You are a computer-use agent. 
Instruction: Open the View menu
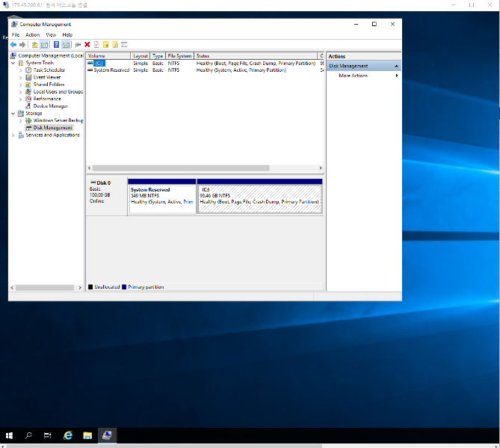(x=51, y=35)
